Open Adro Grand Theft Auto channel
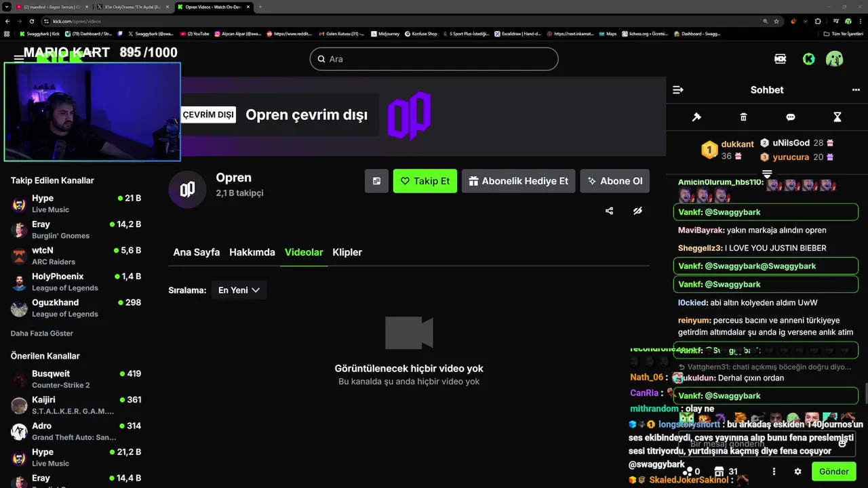Viewport: 868px width, 488px height. click(76, 431)
